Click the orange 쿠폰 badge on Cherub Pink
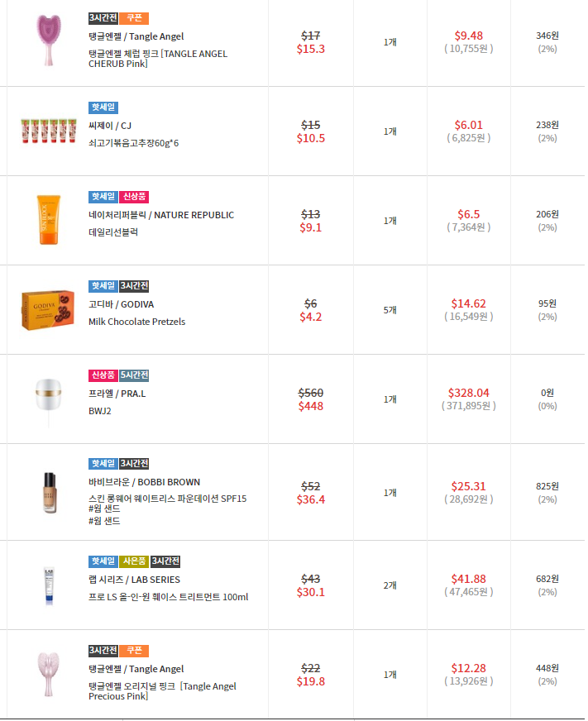This screenshot has width=588, height=721. pyautogui.click(x=134, y=18)
